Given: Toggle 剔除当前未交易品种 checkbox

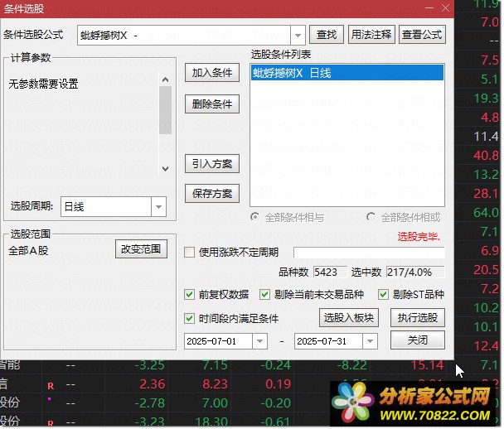Looking at the screenshot, I should (264, 295).
